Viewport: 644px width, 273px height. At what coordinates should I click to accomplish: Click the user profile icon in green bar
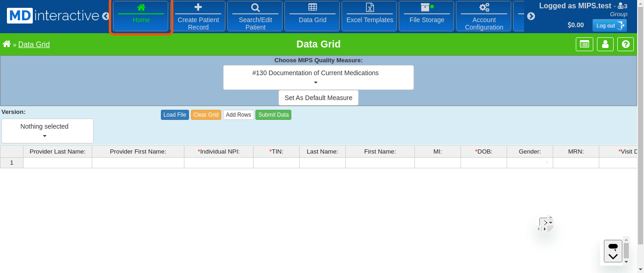pos(605,44)
